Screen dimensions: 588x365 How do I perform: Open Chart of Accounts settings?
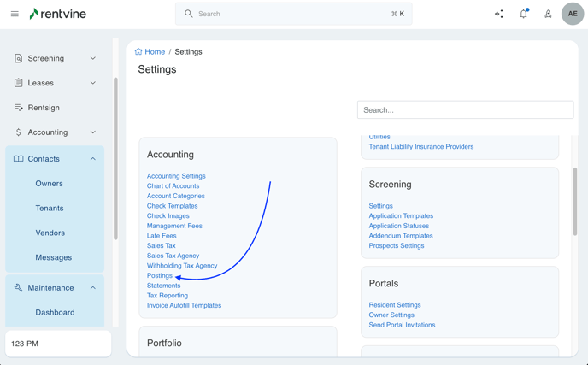(x=173, y=185)
